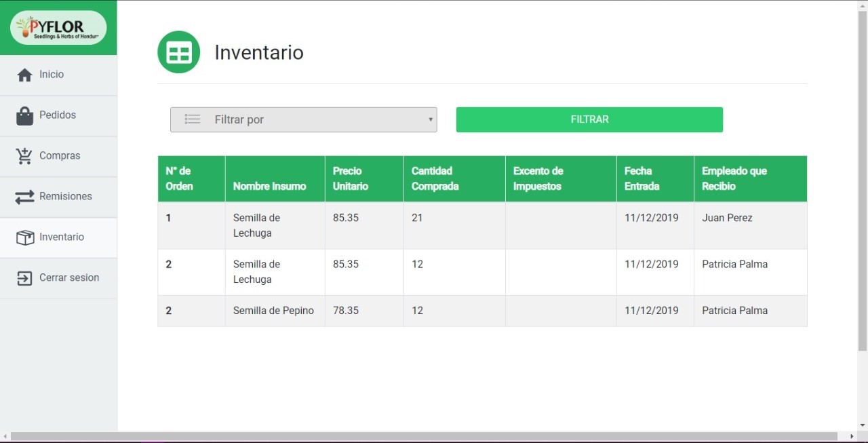Click the dropdown arrow on the filter selector
The width and height of the screenshot is (868, 443).
430,119
